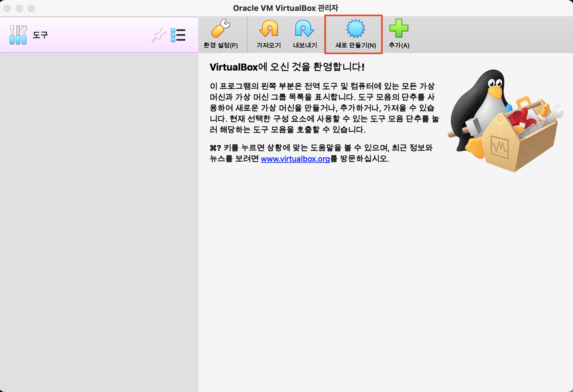Click the welcome heading 'VirtualBox에 오신 것을 환영합니다!'
The image size is (573, 392).
[x=287, y=67]
